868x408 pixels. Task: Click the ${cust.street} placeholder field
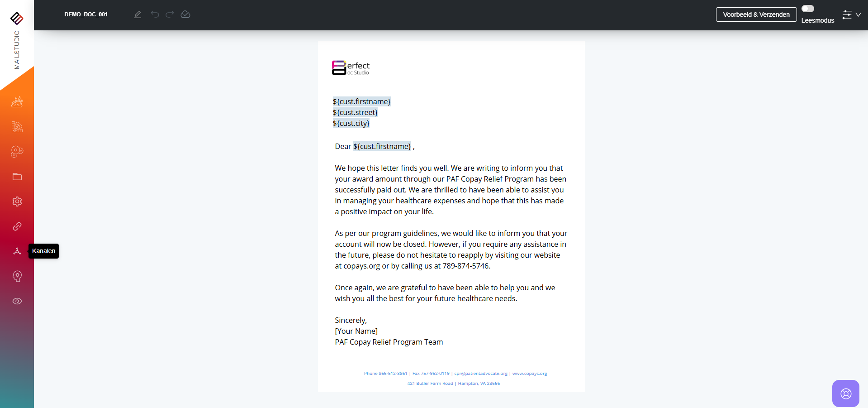(x=355, y=112)
